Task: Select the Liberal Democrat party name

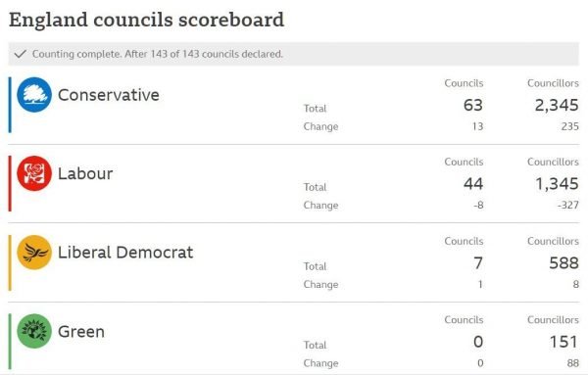Action: tap(125, 253)
